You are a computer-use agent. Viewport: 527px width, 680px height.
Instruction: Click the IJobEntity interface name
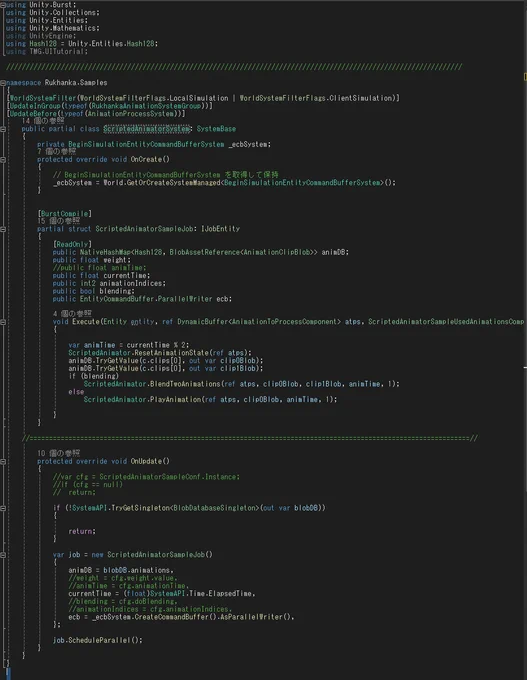(x=220, y=229)
